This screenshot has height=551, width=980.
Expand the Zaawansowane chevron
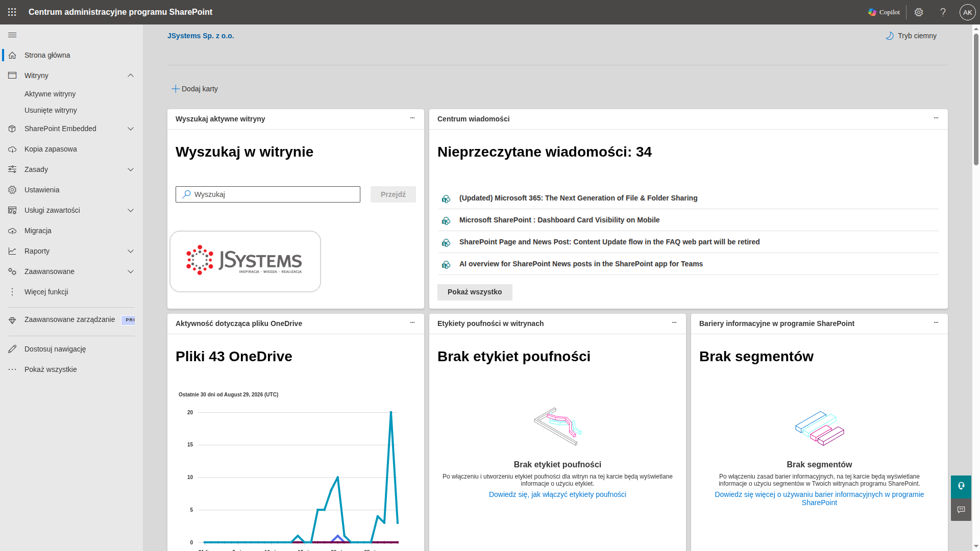tap(131, 271)
